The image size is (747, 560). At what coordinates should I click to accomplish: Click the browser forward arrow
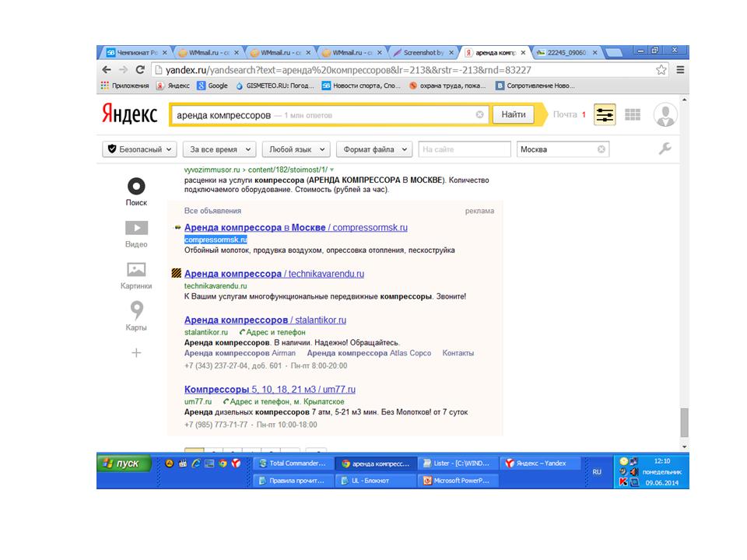[x=124, y=70]
